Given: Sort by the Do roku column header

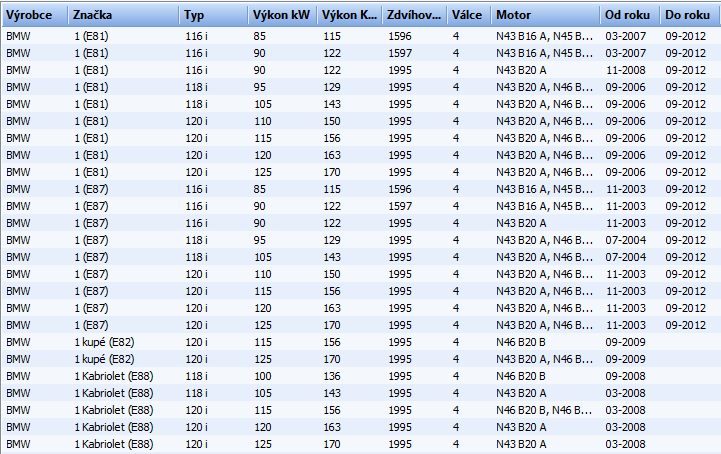Looking at the screenshot, I should coord(689,15).
